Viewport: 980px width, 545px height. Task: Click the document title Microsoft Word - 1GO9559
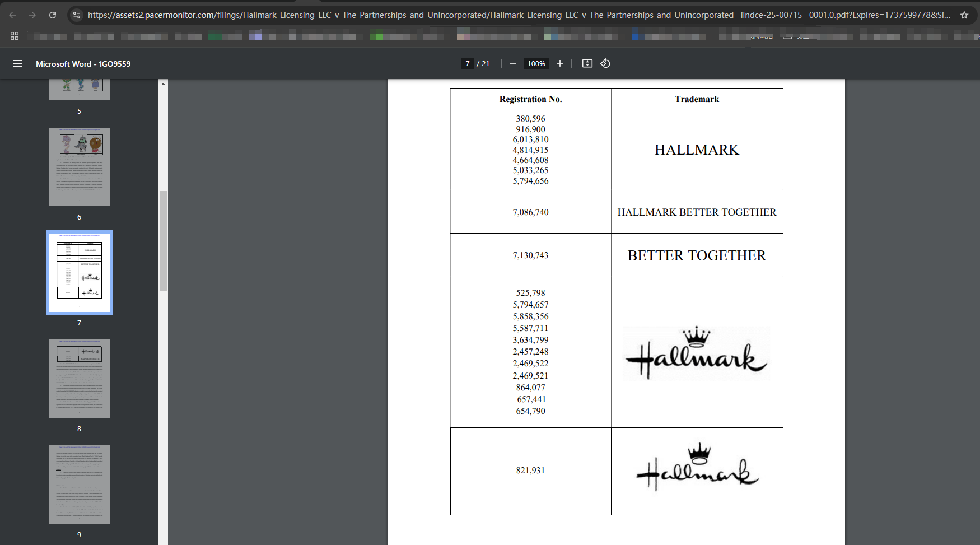83,64
